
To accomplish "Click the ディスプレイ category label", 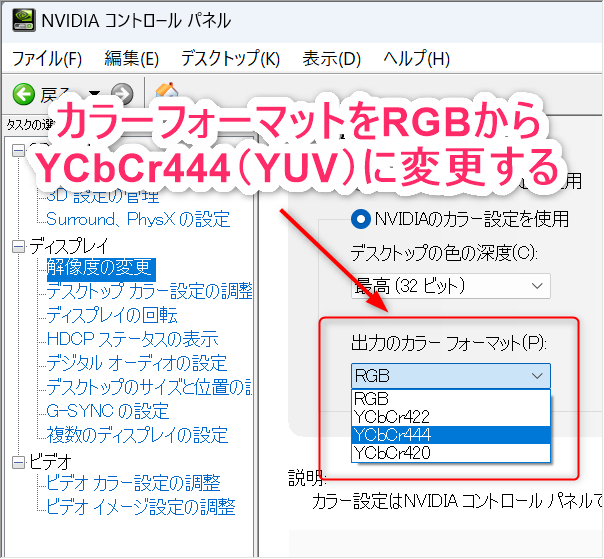I will click(x=69, y=247).
